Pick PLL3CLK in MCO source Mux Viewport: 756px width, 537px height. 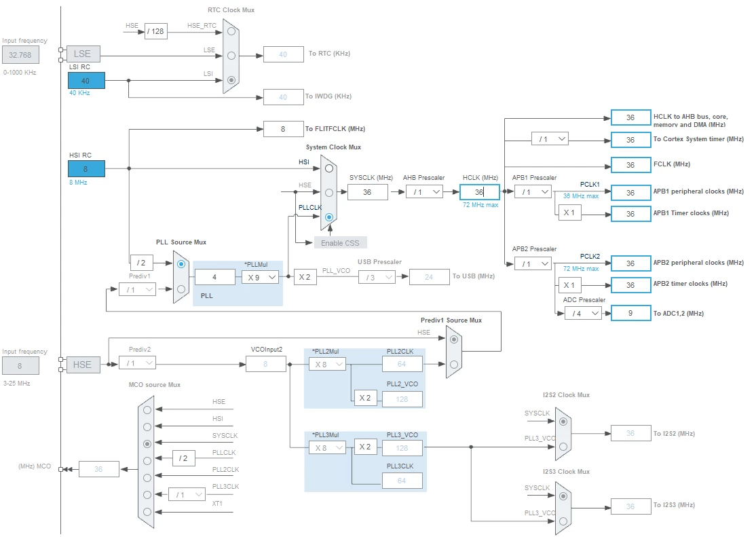[147, 494]
